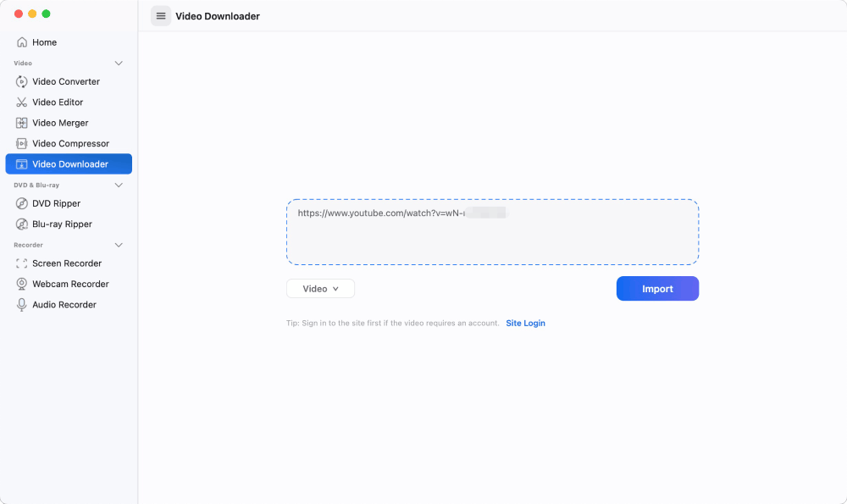Collapse the Video section chevron
Image resolution: width=847 pixels, height=504 pixels.
pyautogui.click(x=119, y=64)
